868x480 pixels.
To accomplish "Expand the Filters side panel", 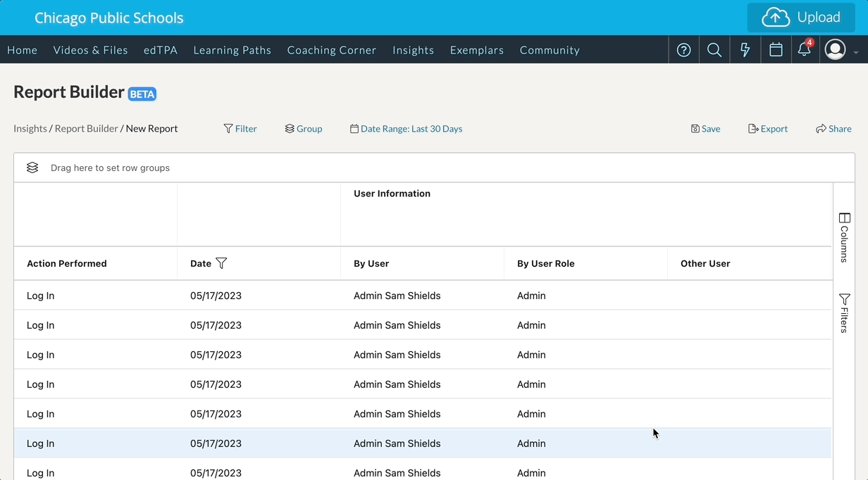I will coord(844,313).
